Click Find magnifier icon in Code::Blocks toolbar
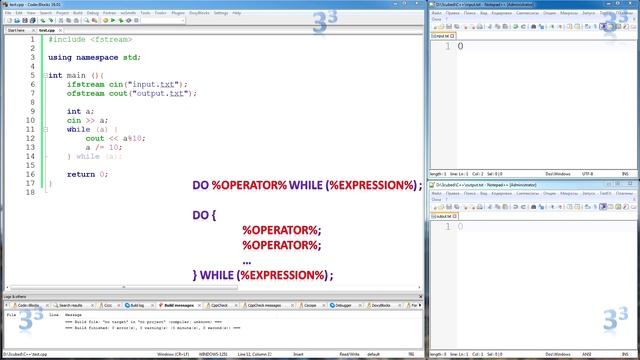 pyautogui.click(x=87, y=20)
